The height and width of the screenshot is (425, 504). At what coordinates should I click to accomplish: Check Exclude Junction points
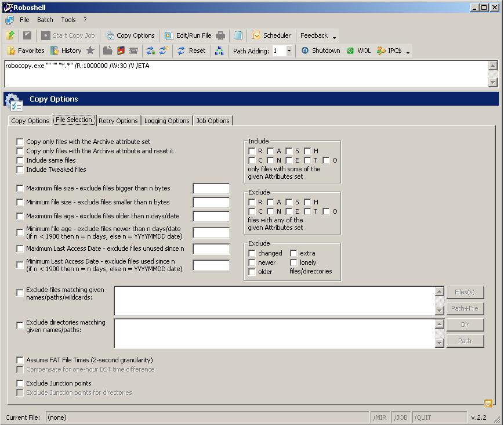[x=20, y=384]
